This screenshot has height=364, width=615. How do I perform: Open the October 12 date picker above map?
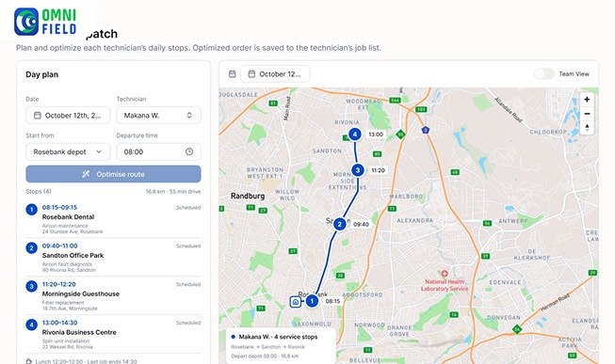tap(275, 74)
